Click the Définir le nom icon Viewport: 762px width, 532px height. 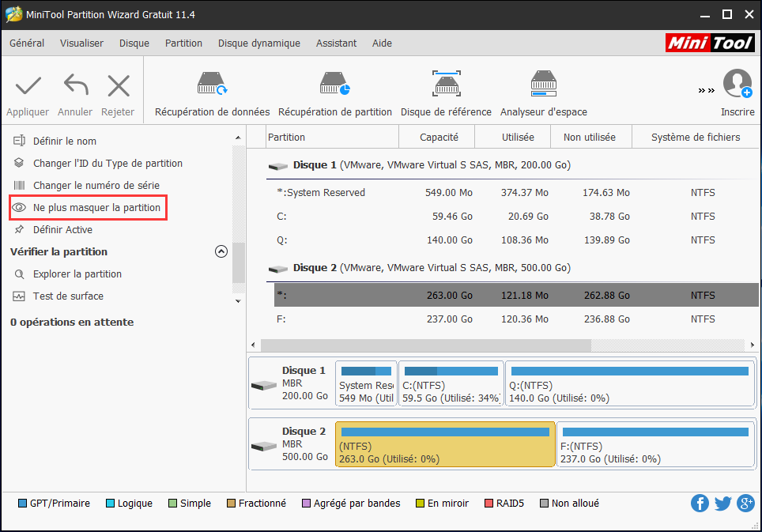[19, 141]
